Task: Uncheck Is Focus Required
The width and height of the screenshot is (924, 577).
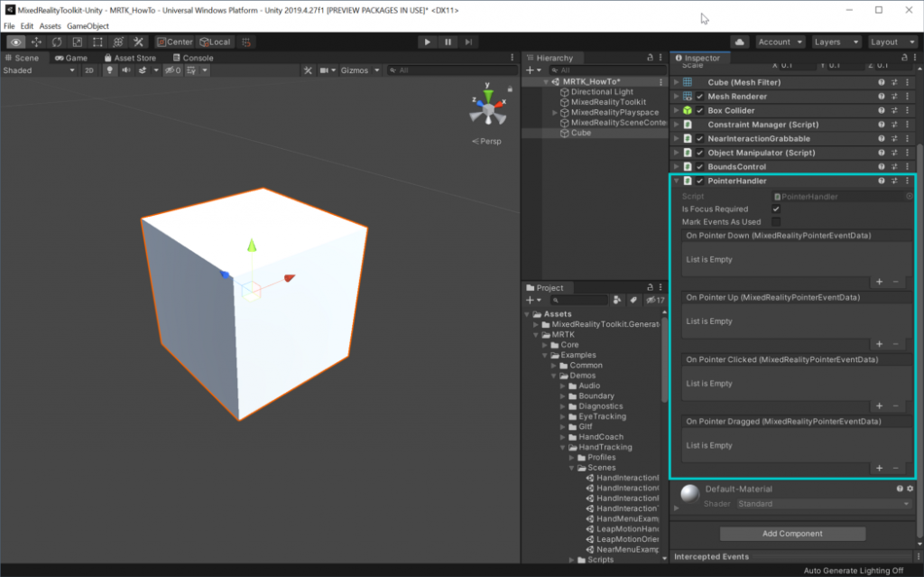Action: coord(776,209)
